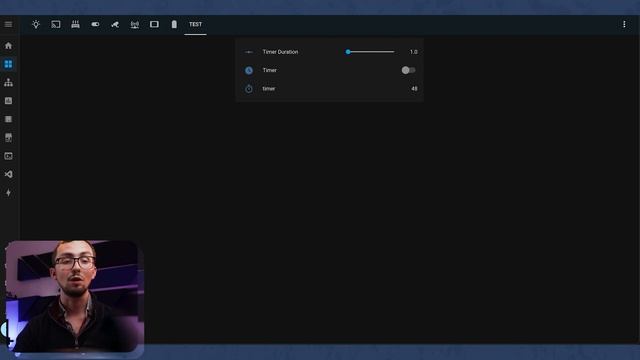Click the Timer Duration slider track
This screenshot has width=640, height=360.
click(371, 52)
